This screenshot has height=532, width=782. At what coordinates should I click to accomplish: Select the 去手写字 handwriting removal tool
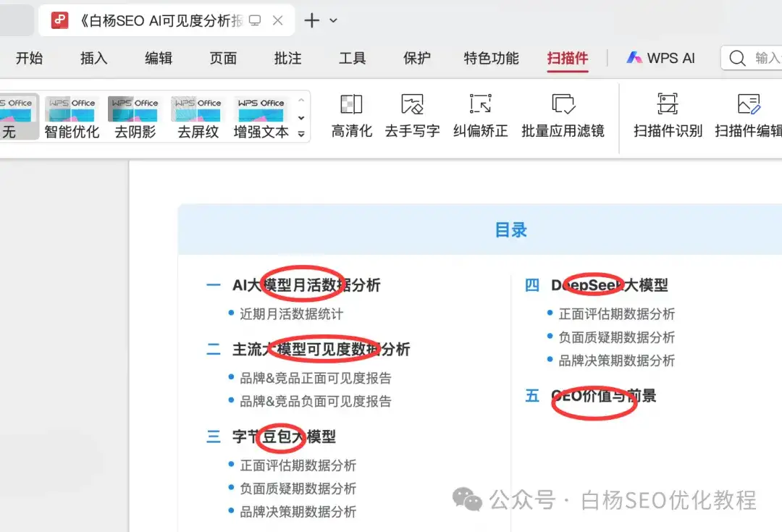click(x=412, y=116)
